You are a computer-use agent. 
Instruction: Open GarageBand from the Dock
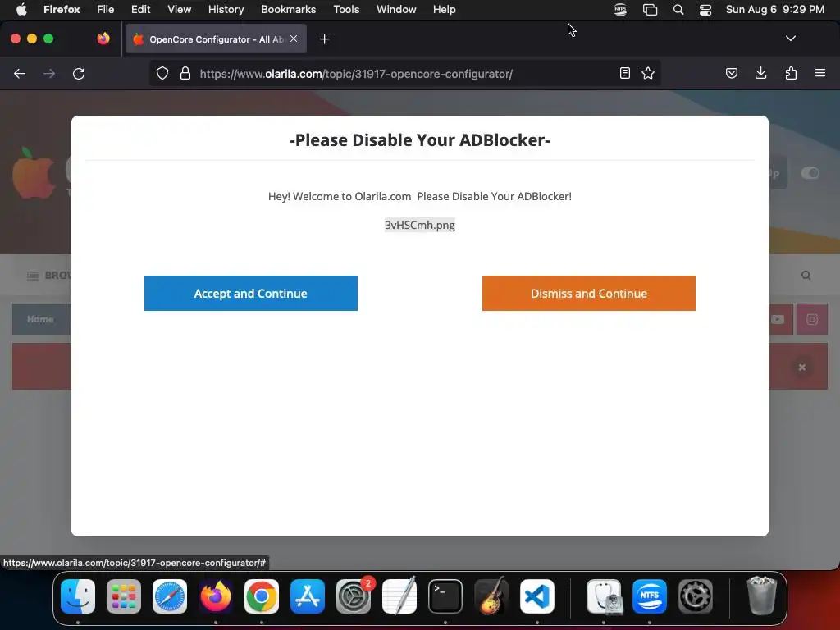491,596
